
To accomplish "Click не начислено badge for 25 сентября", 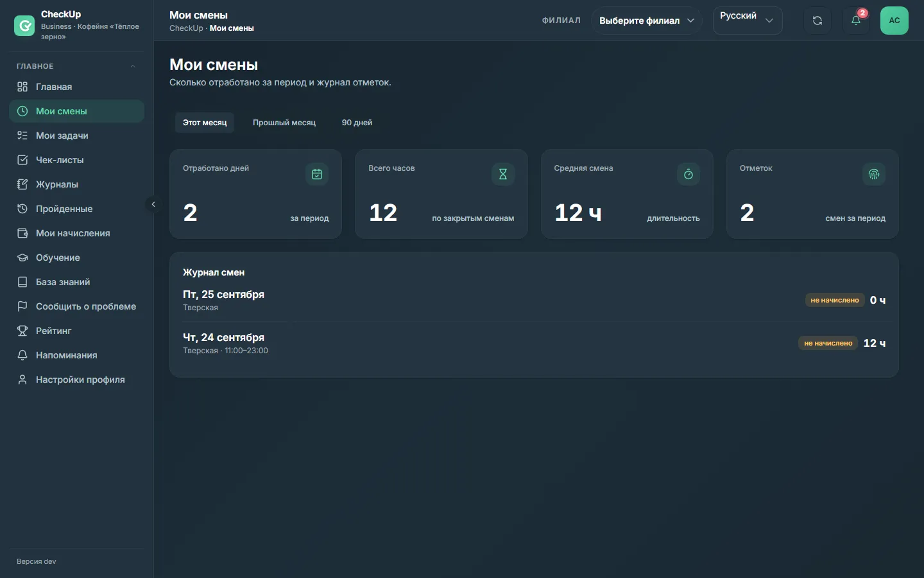I will 835,300.
